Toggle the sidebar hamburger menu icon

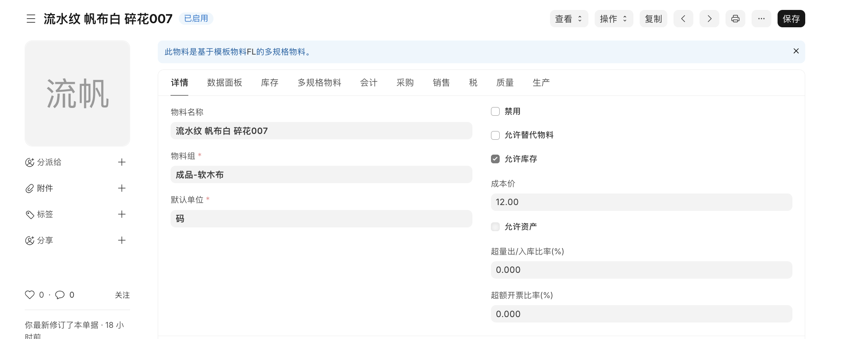tap(31, 19)
